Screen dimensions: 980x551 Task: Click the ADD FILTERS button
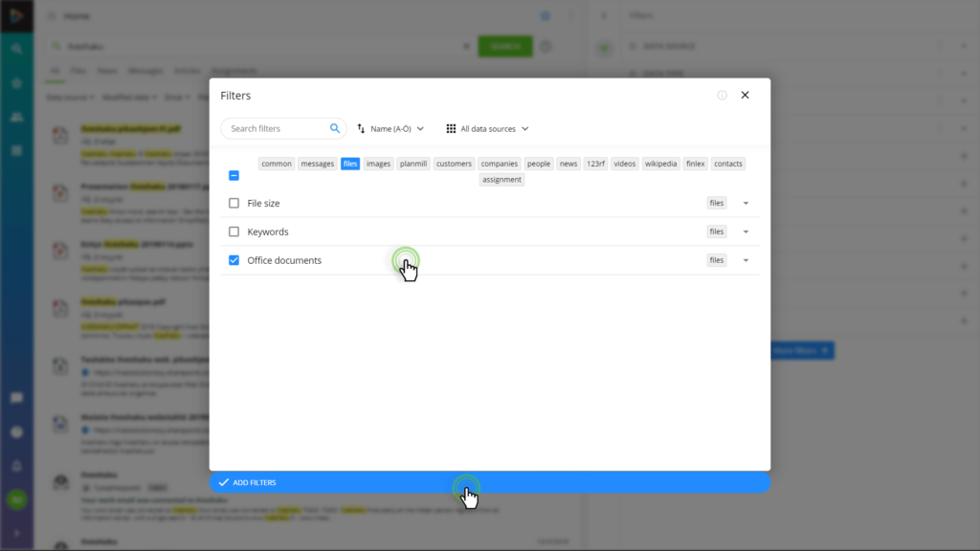(x=490, y=482)
